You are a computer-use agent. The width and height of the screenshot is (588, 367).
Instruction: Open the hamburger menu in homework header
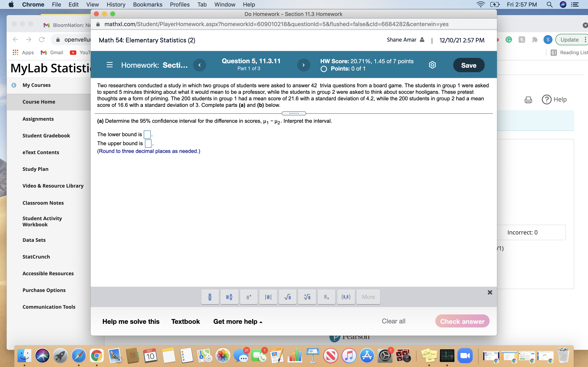click(109, 65)
